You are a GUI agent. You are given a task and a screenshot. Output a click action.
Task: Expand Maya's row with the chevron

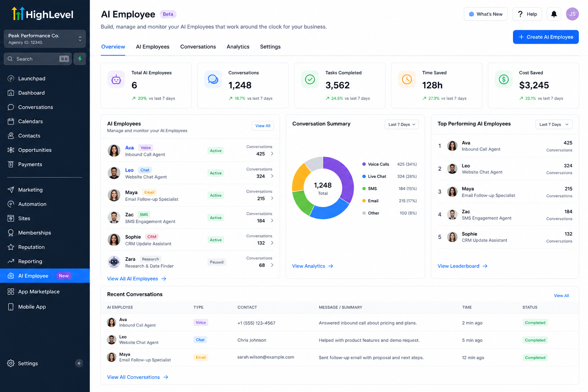pyautogui.click(x=272, y=198)
